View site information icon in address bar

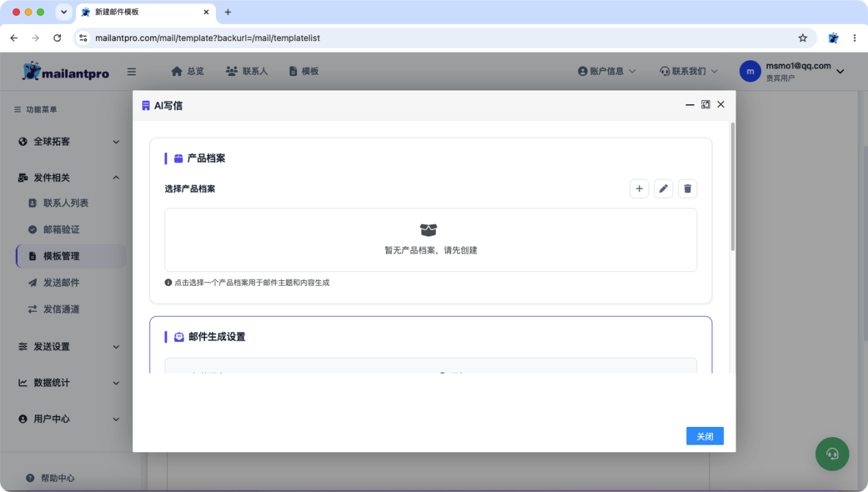pos(84,38)
